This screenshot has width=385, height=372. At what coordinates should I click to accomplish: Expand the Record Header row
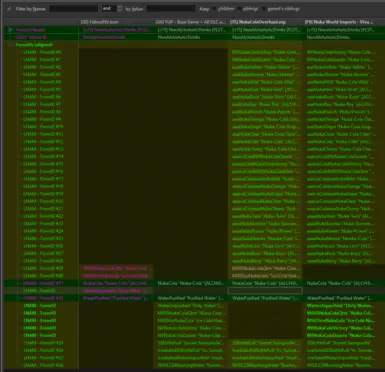(x=10, y=30)
